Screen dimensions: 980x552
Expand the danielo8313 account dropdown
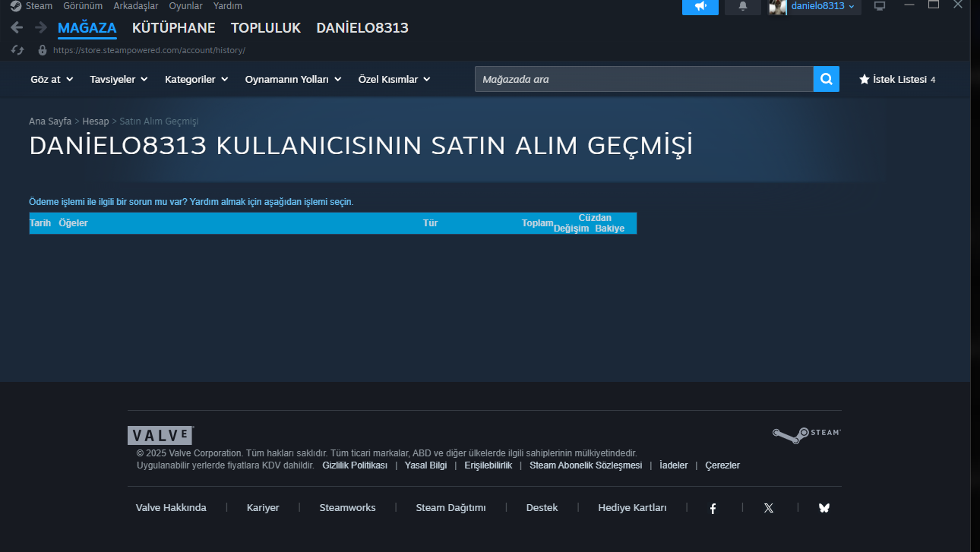823,6
